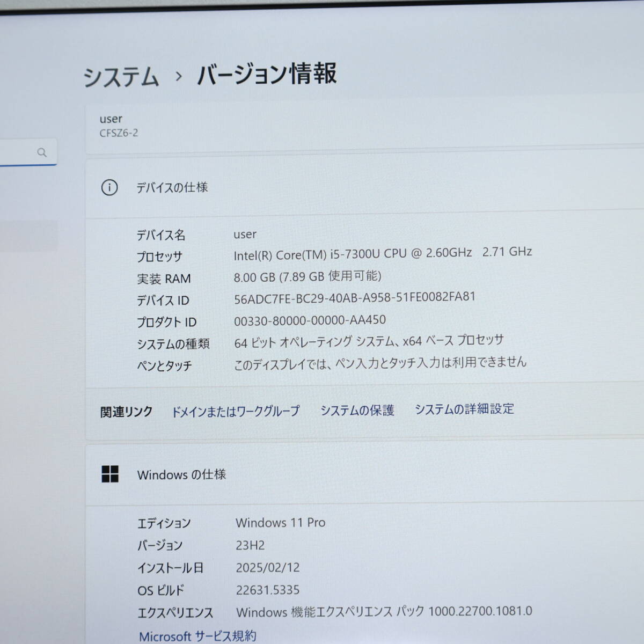Click the info icon beside デバイスの仕様
Image resolution: width=644 pixels, height=644 pixels.
(109, 188)
